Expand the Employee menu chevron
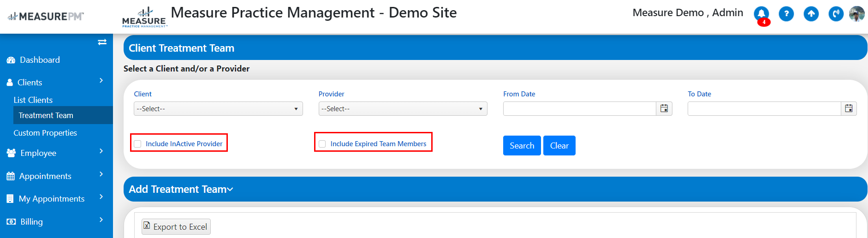Viewport: 868px width, 238px height. point(101,151)
